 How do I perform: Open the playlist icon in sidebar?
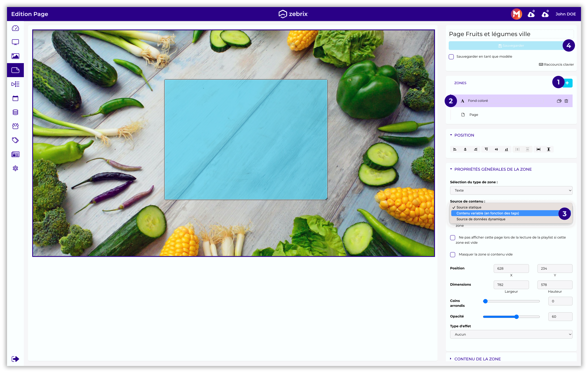(15, 84)
